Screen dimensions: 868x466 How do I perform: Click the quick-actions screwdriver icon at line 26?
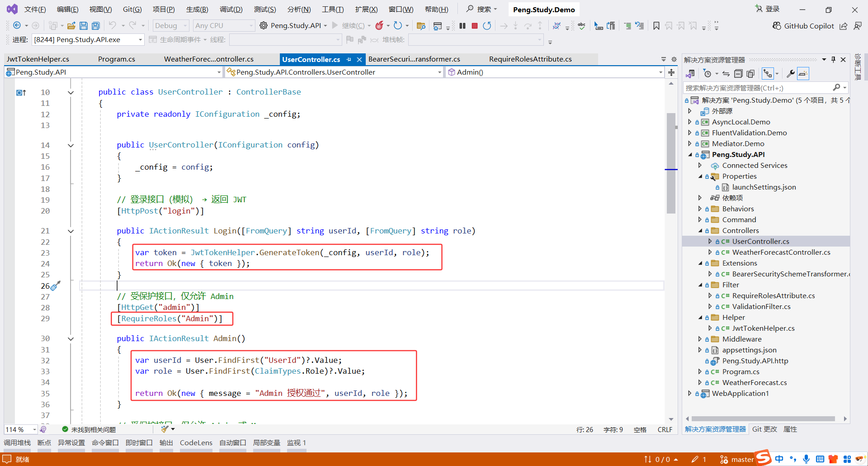[56, 285]
